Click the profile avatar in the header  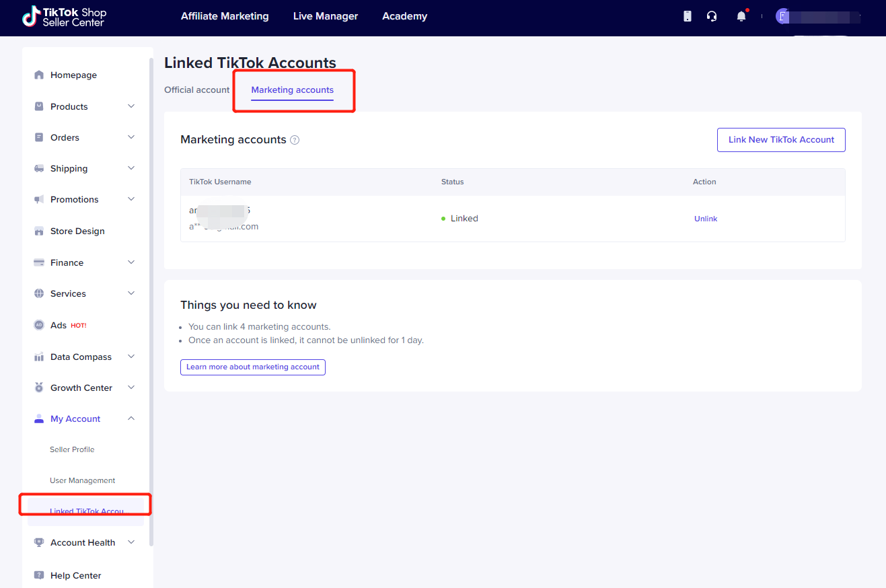point(782,16)
